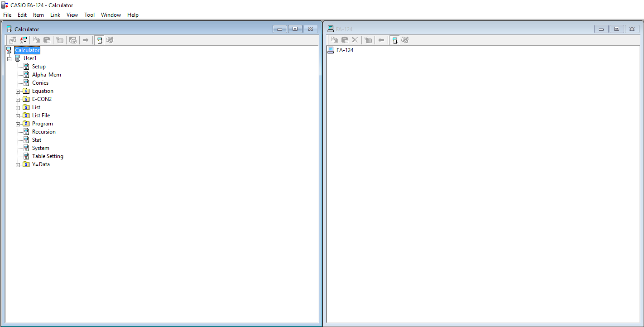Expand the List File folder
The width and height of the screenshot is (644, 327).
pyautogui.click(x=18, y=115)
